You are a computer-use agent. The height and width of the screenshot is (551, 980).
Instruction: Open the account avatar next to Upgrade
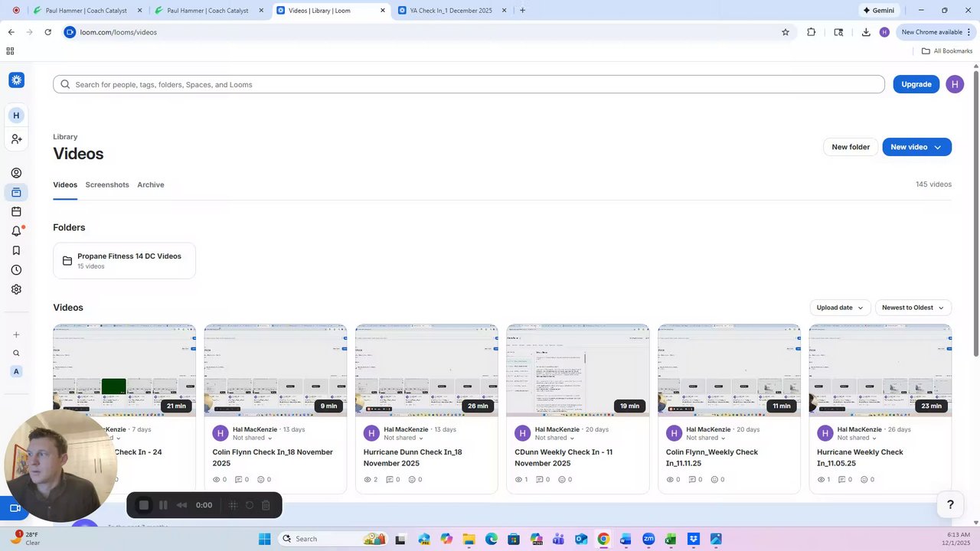coord(955,84)
